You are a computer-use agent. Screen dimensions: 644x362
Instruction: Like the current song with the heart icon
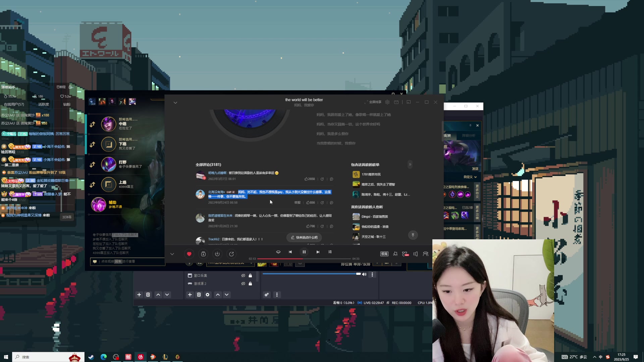pos(189,254)
